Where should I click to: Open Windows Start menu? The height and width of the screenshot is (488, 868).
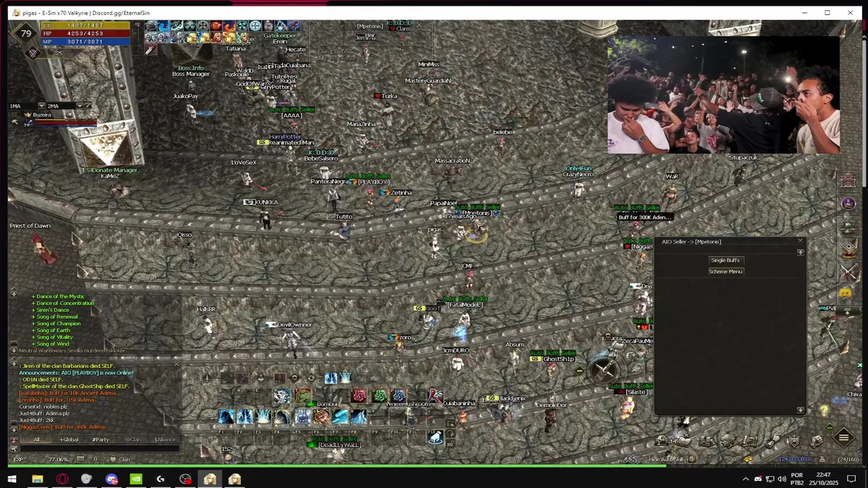(12, 479)
